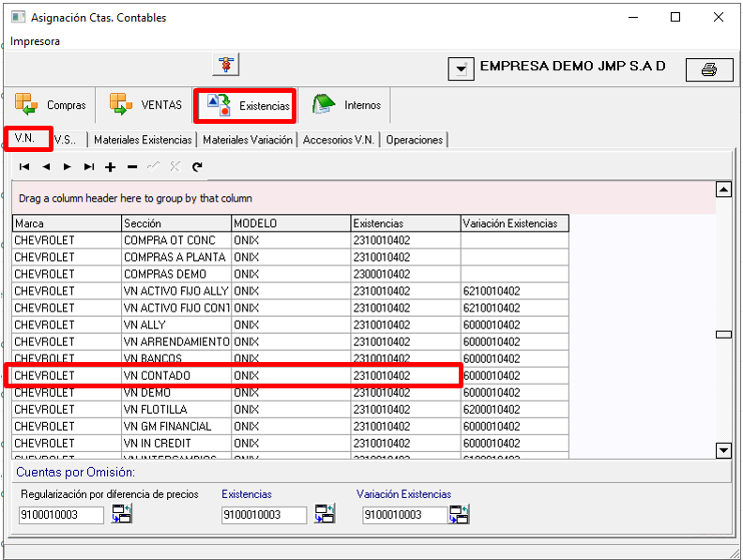Open the Impresora menu

click(36, 41)
